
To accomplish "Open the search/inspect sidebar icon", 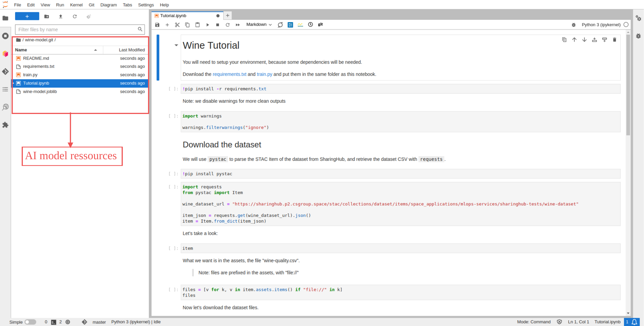I will pos(5,107).
